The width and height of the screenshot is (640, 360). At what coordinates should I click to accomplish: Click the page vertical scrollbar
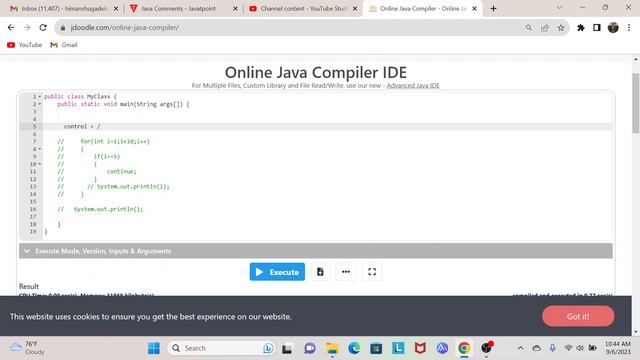click(x=636, y=103)
